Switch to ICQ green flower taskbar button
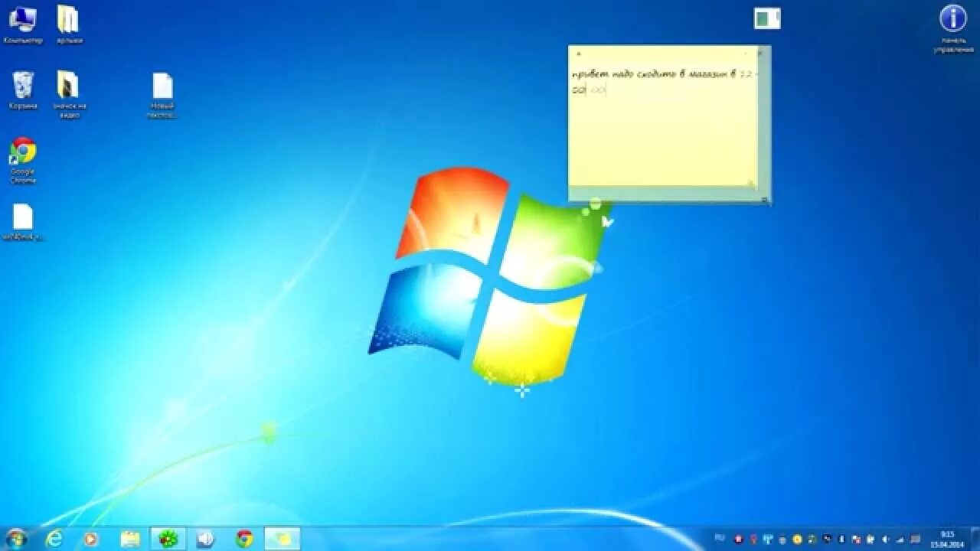This screenshot has width=980, height=551. (168, 539)
